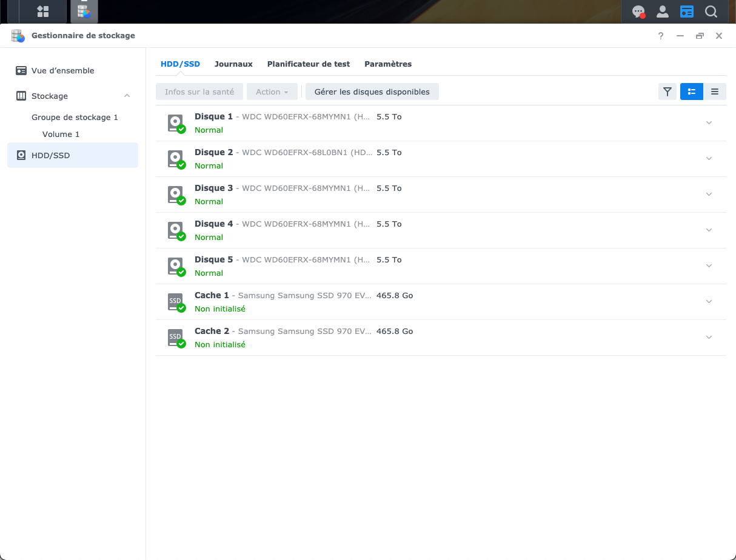Expand Cache 2 details chevron
Image resolution: width=736 pixels, height=560 pixels.
(x=709, y=338)
